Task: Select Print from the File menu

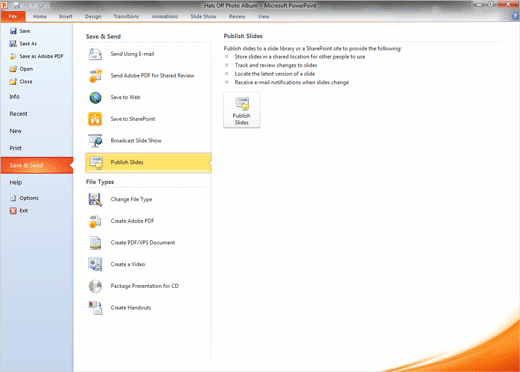Action: tap(15, 148)
